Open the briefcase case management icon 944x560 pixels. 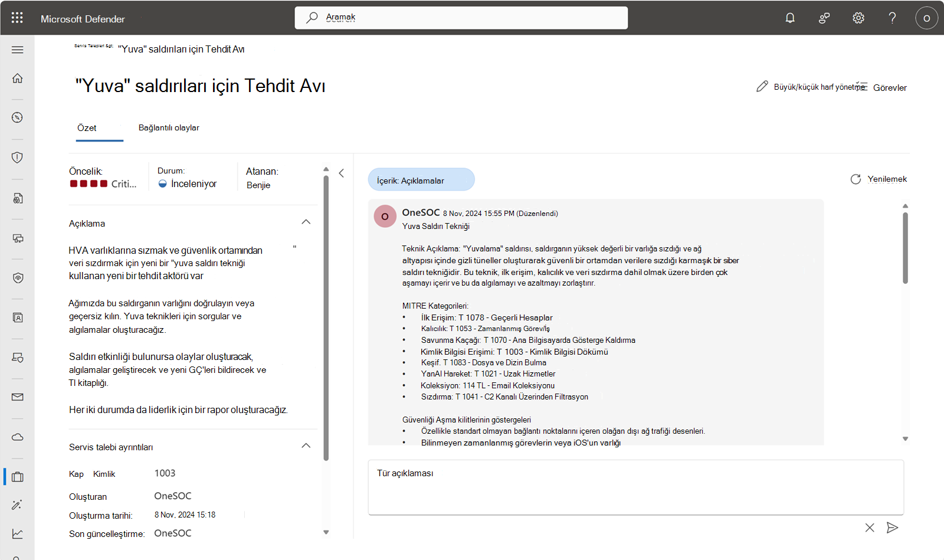point(18,476)
